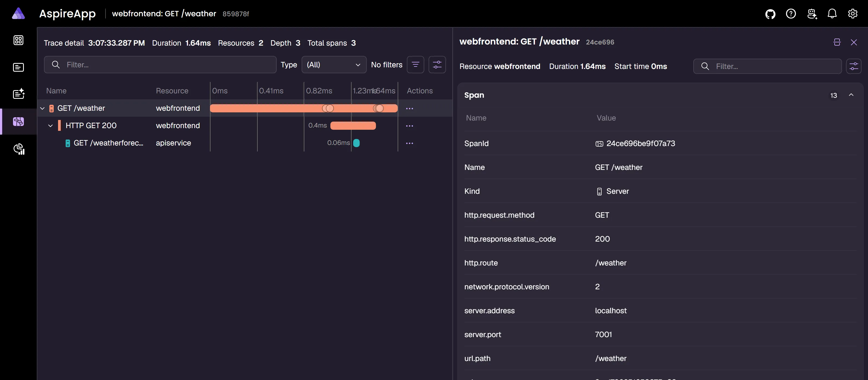Click the GET /weather span server icon
The image size is (868, 380).
tap(52, 108)
